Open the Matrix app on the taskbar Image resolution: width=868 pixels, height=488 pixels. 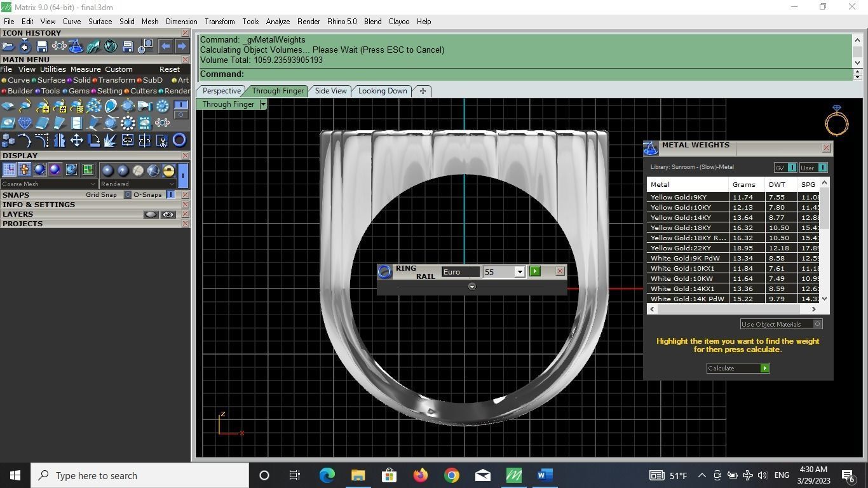point(513,475)
